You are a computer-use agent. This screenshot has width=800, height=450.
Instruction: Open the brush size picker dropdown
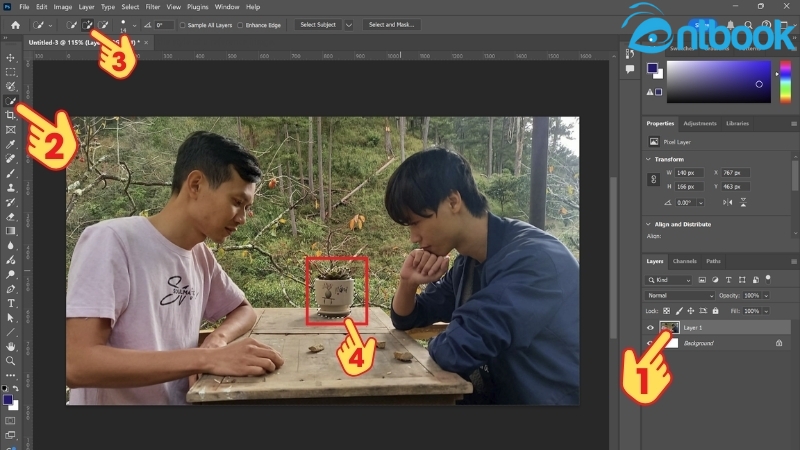tap(134, 25)
